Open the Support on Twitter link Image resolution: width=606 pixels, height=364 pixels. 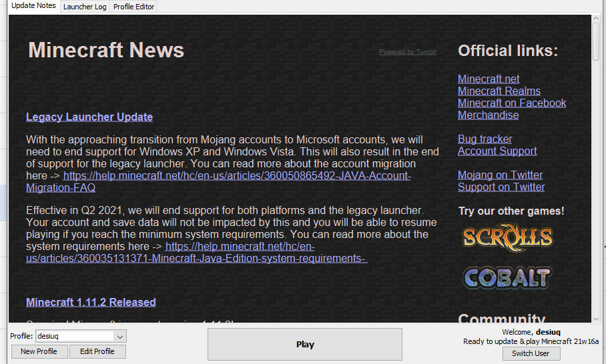point(501,187)
